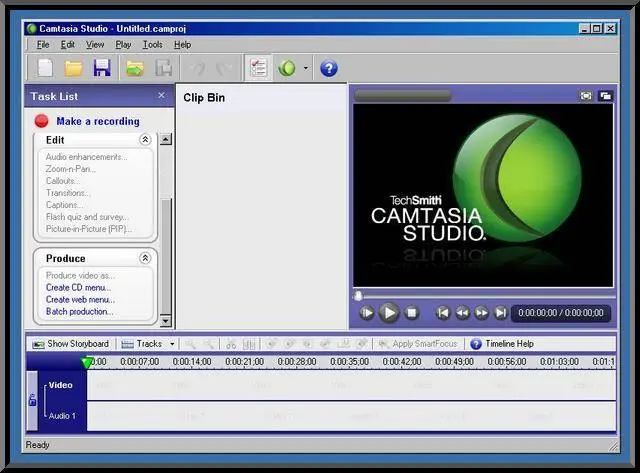This screenshot has height=473, width=640.
Task: Open Batch production... link
Action: click(80, 311)
